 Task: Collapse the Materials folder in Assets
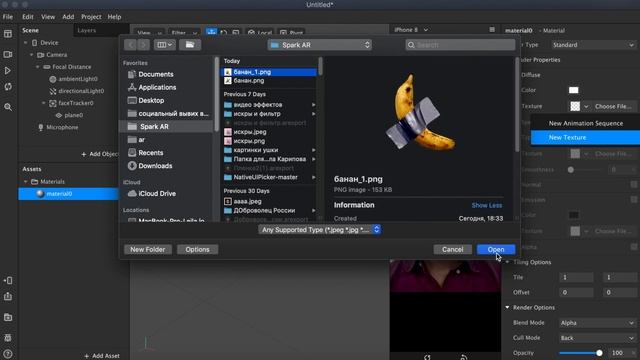26,182
